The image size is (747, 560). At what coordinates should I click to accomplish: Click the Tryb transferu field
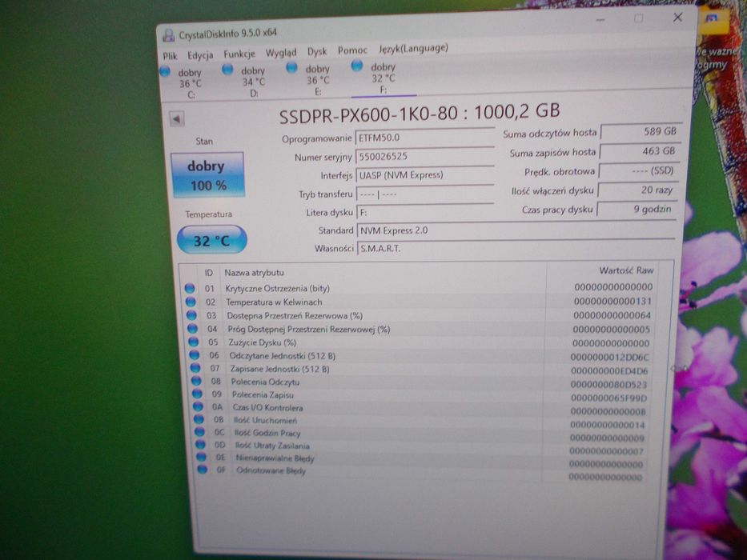coord(425,194)
